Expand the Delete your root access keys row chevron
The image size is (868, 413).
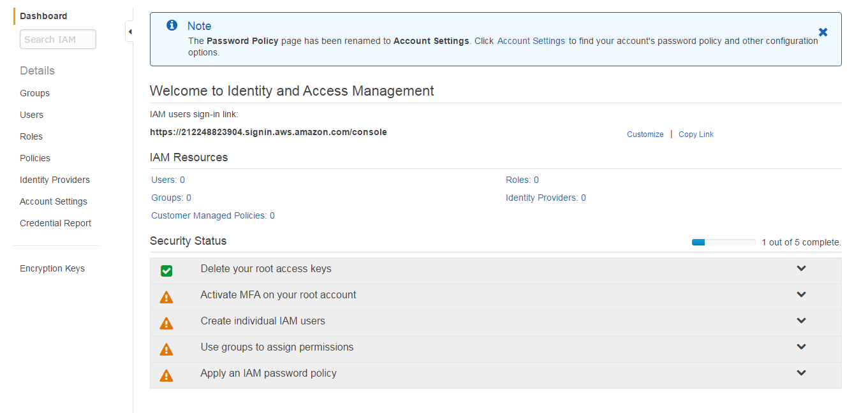click(x=802, y=268)
